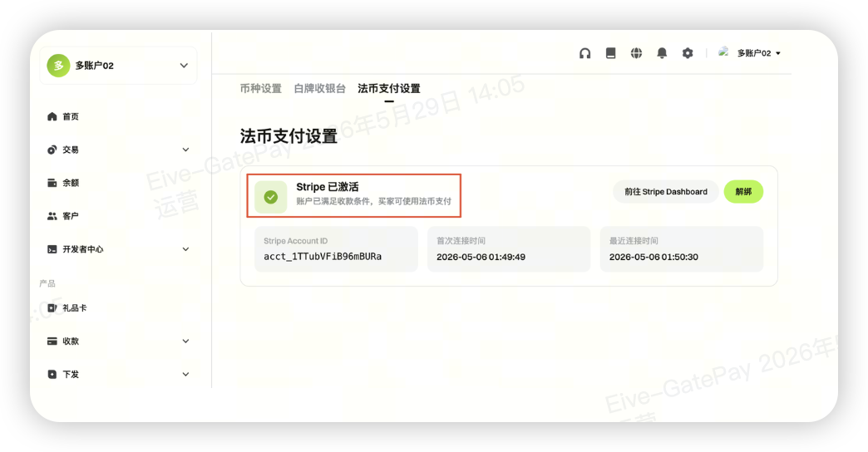Image resolution: width=868 pixels, height=452 pixels.
Task: Open top-right 多账户02 user menu arrow
Action: click(x=778, y=53)
